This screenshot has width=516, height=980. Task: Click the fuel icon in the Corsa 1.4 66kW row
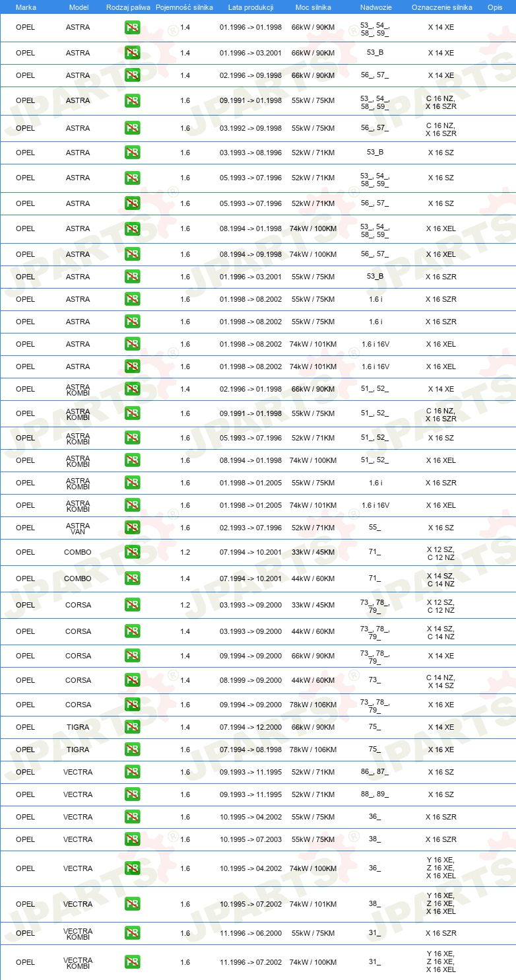[x=133, y=656]
